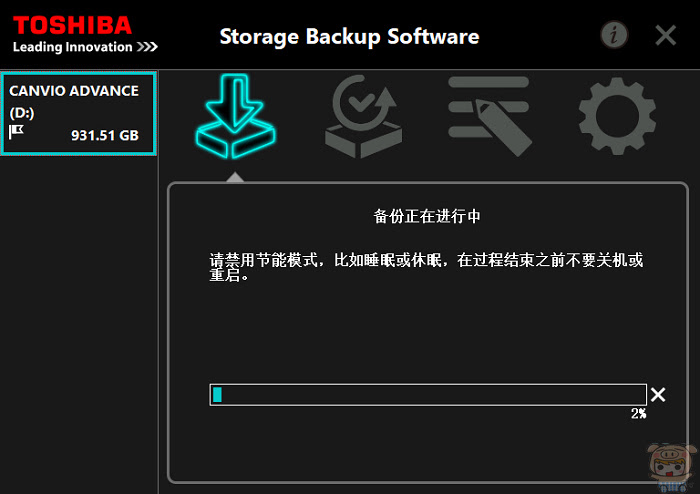
Task: Click the 931.51 GB capacity label
Action: (105, 135)
